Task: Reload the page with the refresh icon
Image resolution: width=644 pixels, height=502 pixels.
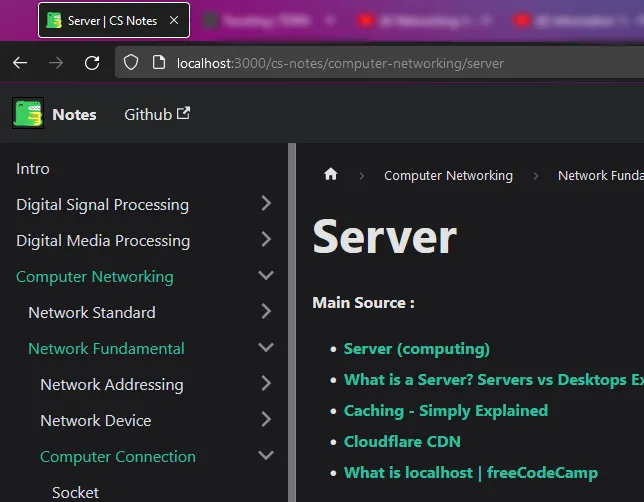Action: [x=92, y=63]
